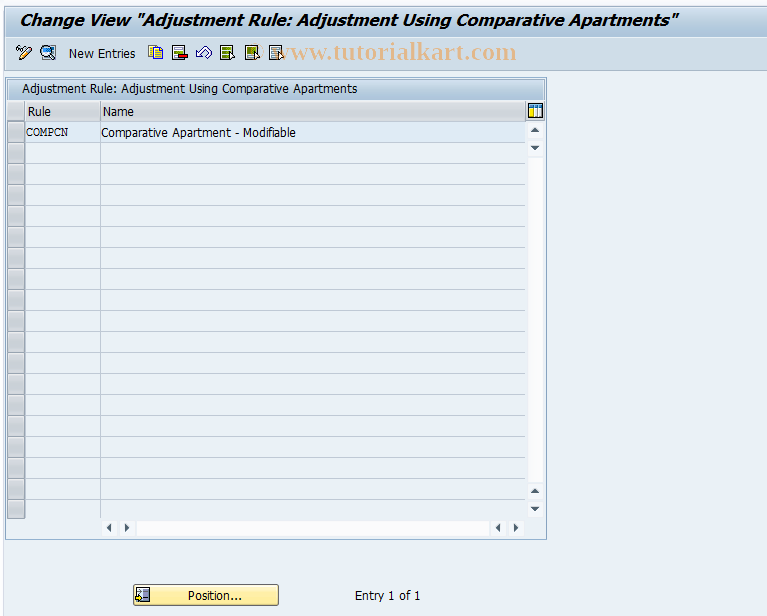Click the select-all corner box beside Rule header
Image resolution: width=767 pixels, height=616 pixels.
(16, 111)
